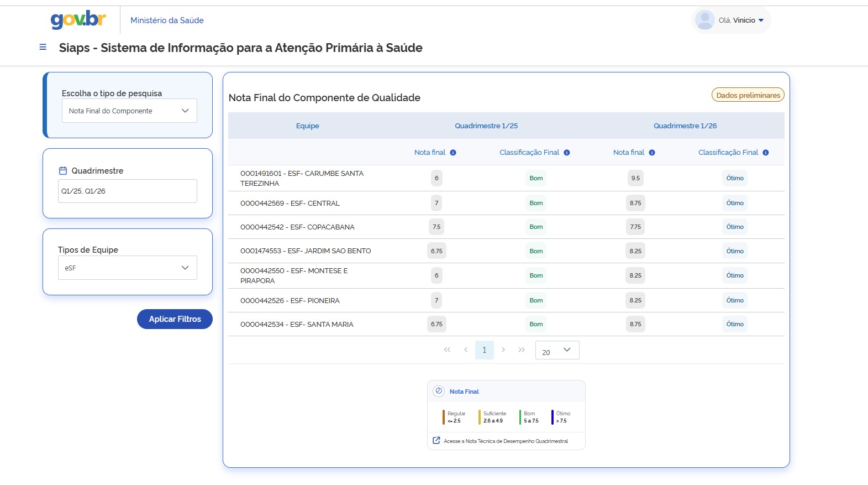The width and height of the screenshot is (868, 485).
Task: Click the Bom green legend swatch
Action: point(520,417)
